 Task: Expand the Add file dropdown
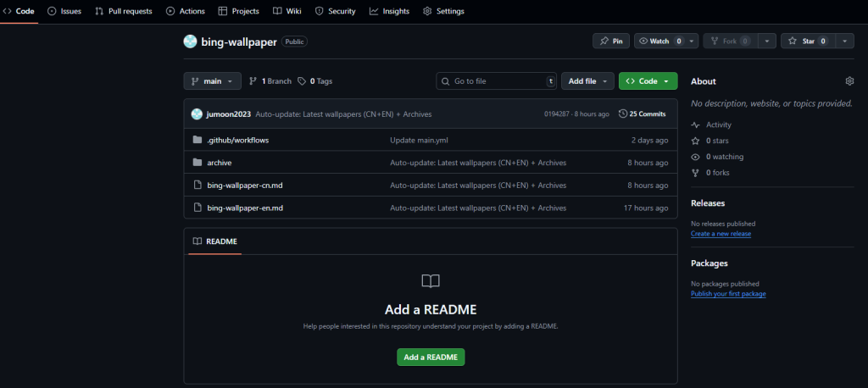click(x=587, y=81)
